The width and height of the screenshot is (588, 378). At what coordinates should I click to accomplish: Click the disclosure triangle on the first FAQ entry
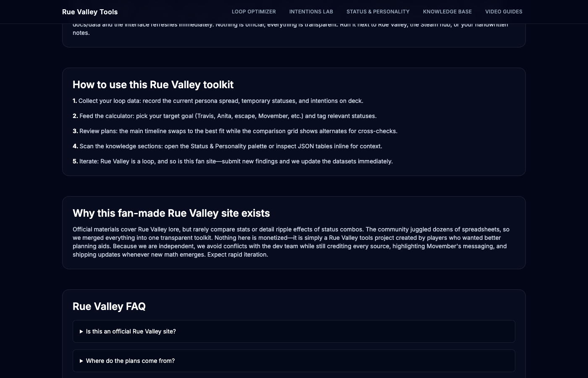click(x=81, y=331)
